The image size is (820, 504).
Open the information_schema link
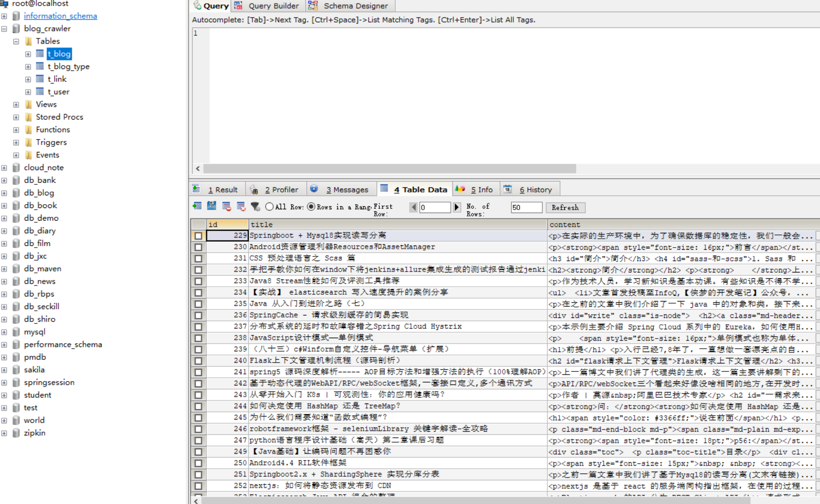[60, 16]
